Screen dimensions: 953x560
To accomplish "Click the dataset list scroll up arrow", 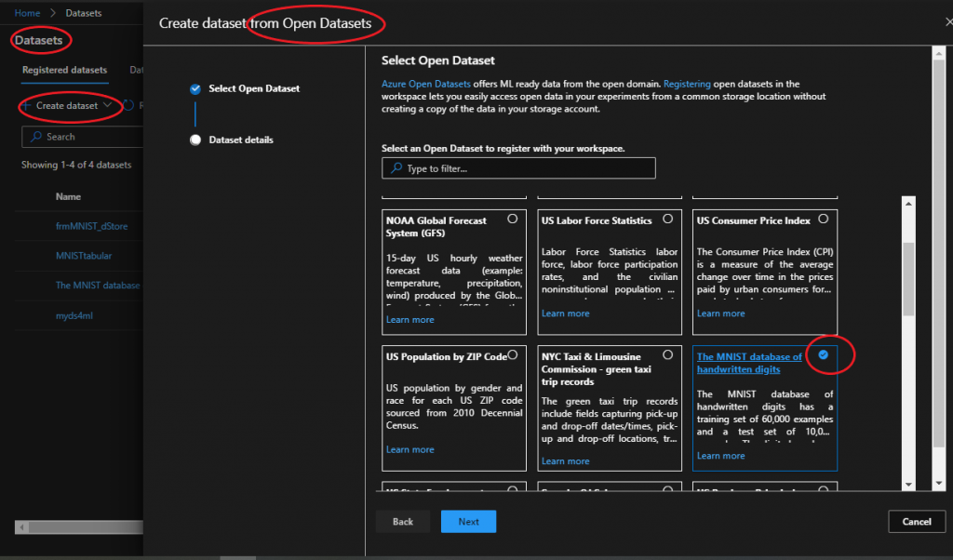I will point(908,204).
